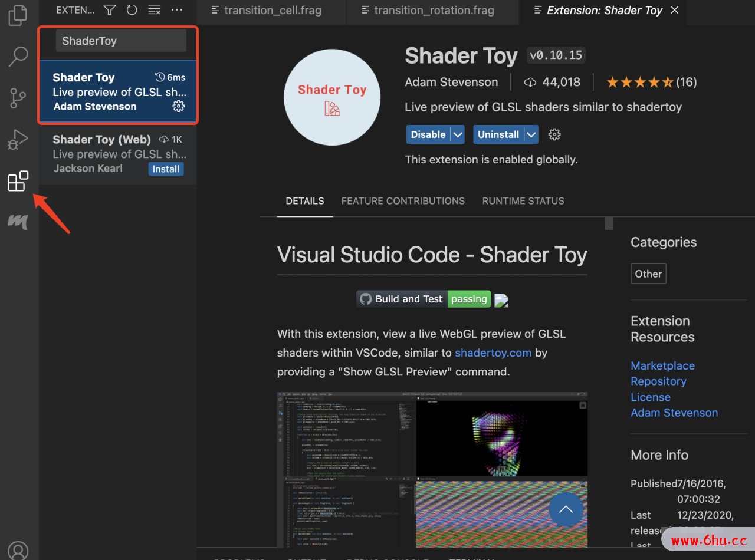This screenshot has height=560, width=755.
Task: Click the Other category tag
Action: point(648,274)
